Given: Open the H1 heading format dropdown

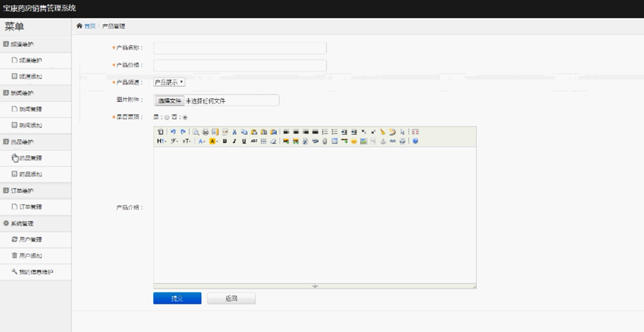Looking at the screenshot, I should (162, 141).
